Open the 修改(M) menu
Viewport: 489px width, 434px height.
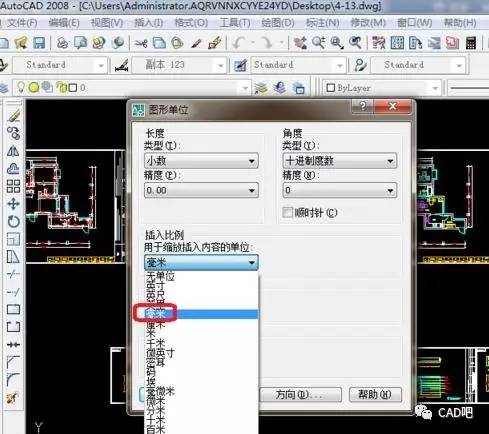[368, 23]
